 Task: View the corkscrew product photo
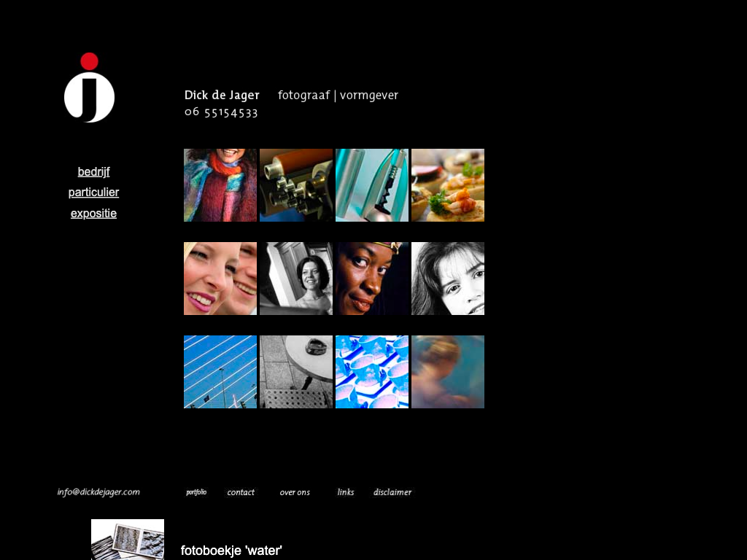point(372,185)
